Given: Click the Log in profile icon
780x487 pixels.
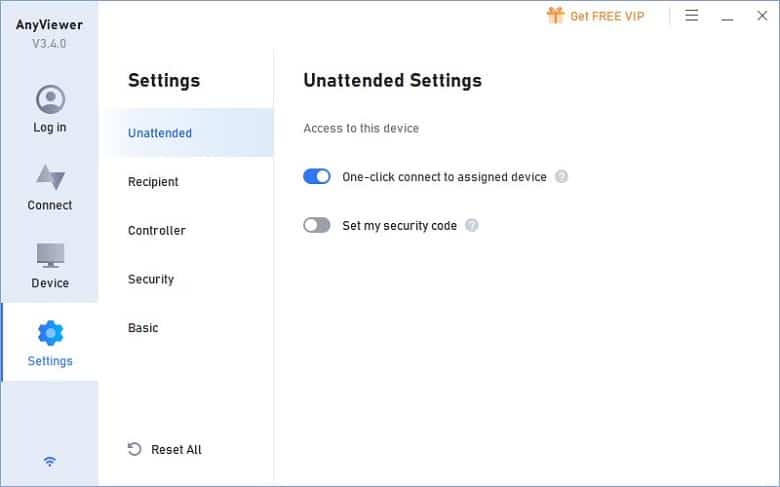Looking at the screenshot, I should 50,99.
